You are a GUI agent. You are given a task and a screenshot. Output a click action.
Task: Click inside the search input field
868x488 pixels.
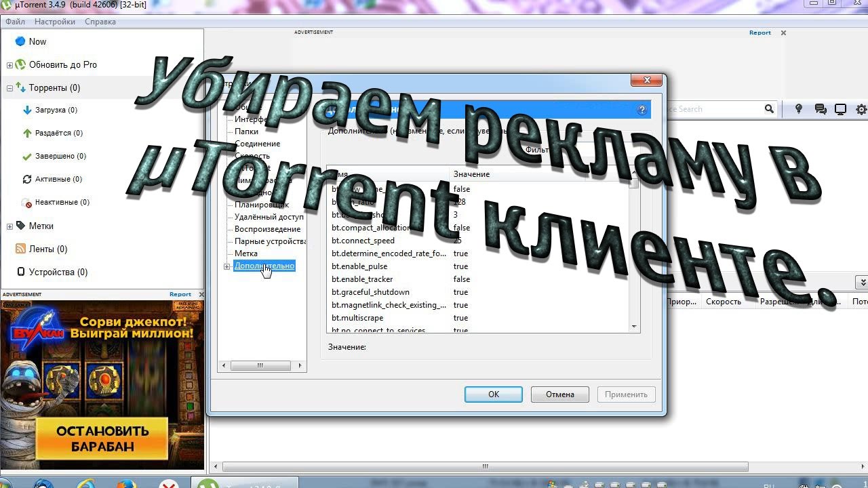coord(712,108)
